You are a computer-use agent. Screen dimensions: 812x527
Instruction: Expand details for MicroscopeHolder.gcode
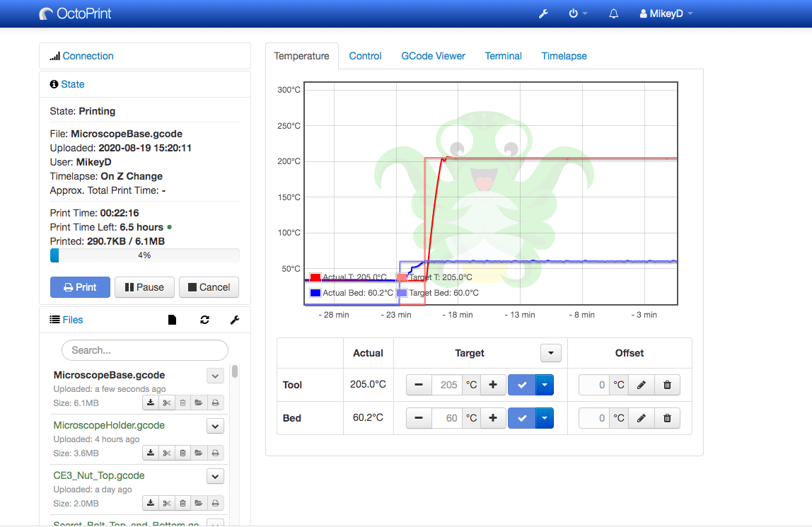click(215, 426)
